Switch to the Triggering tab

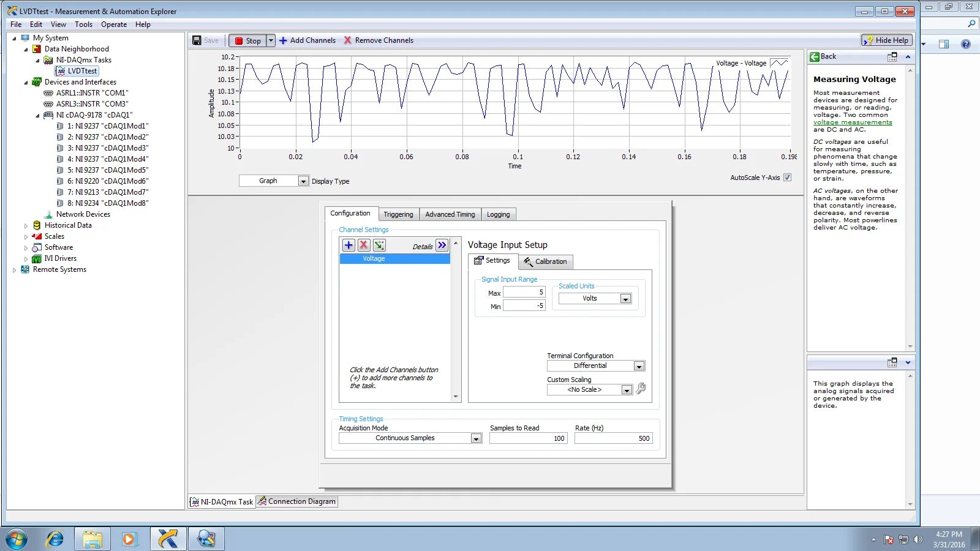click(398, 215)
